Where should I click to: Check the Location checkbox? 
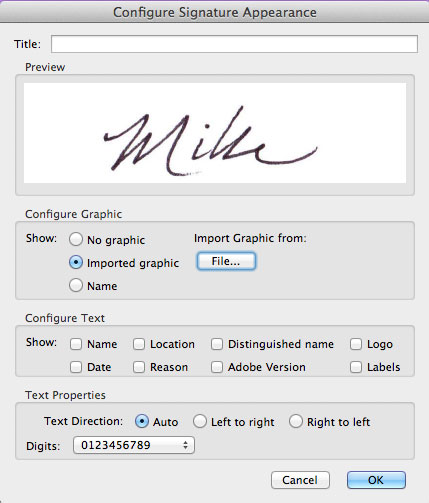(x=139, y=344)
